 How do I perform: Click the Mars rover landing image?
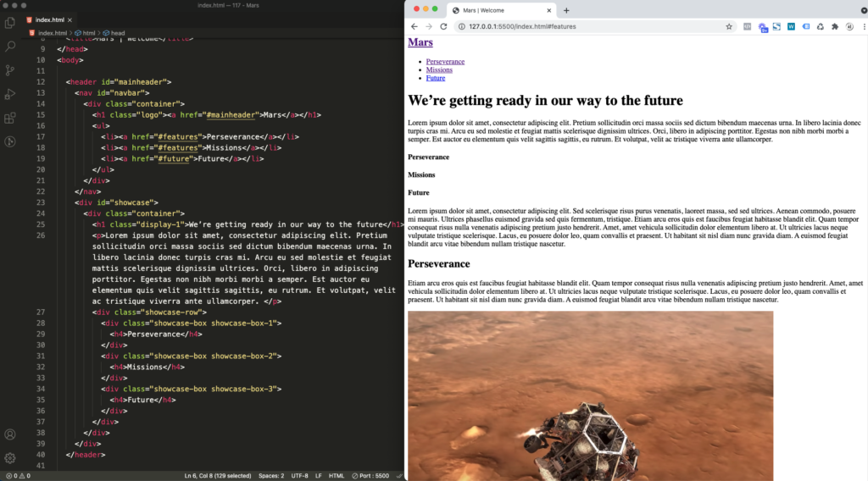(591, 395)
